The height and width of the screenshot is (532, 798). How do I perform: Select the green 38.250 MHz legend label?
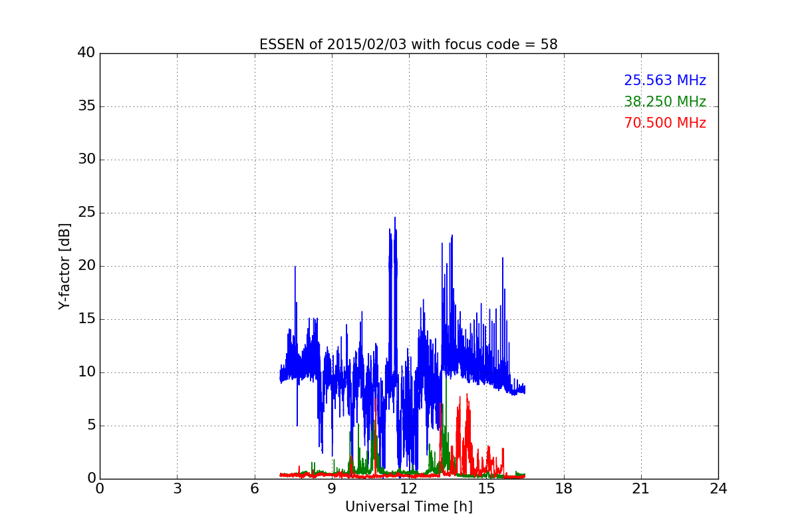coord(665,102)
